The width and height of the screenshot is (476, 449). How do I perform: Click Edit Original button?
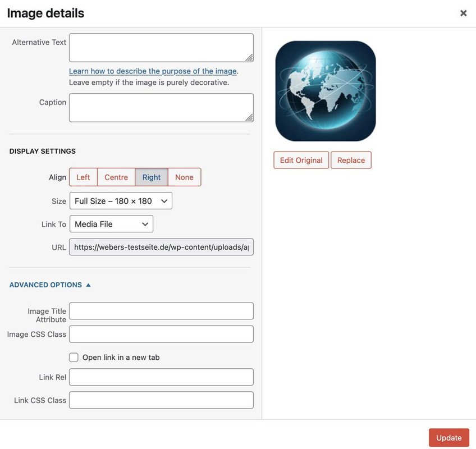click(301, 160)
